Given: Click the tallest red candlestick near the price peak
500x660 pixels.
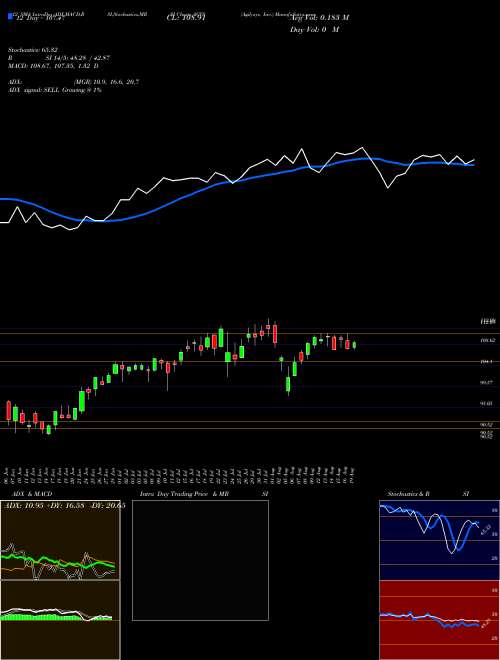Looking at the screenshot, I should tap(275, 334).
